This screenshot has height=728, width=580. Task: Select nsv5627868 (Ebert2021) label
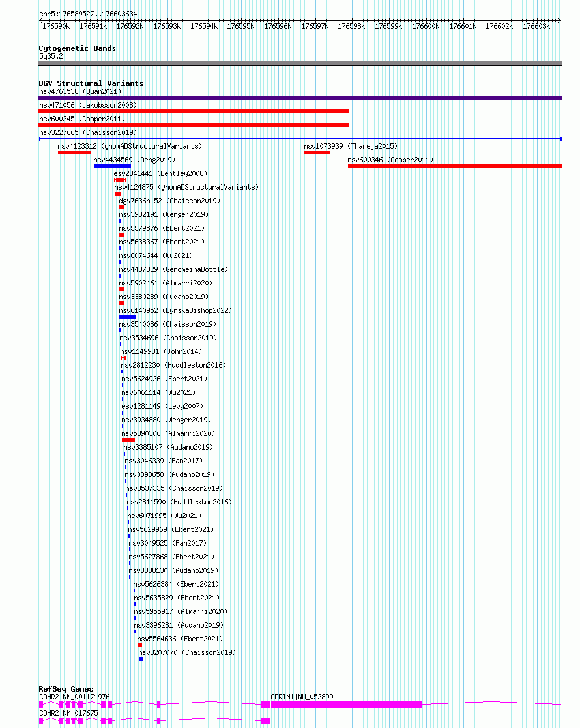click(172, 557)
